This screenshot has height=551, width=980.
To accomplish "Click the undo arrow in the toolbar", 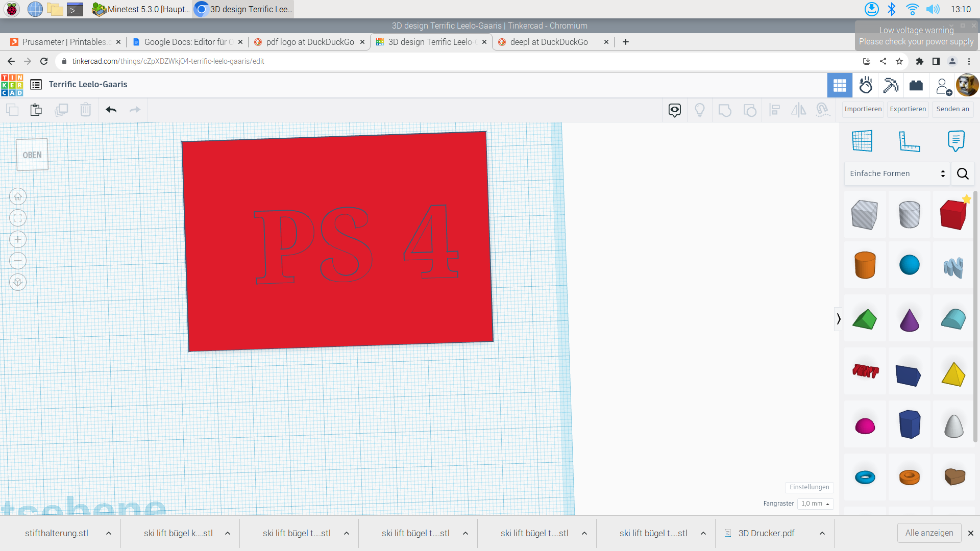I will [x=111, y=110].
